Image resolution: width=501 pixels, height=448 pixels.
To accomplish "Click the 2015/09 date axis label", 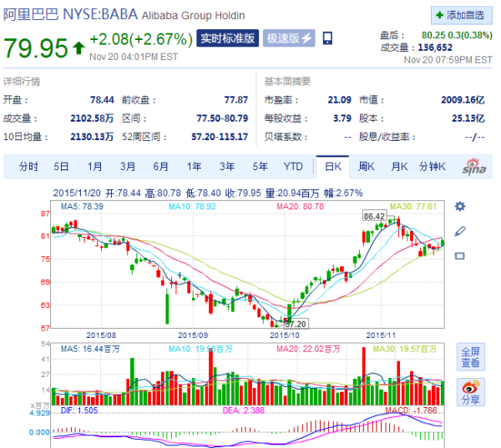I will pos(193,335).
